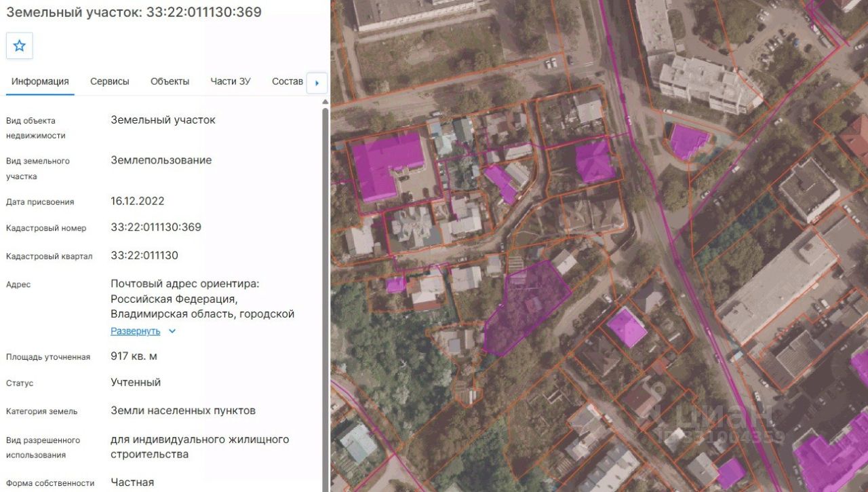Click the Статус label
Screen dimensions: 868x492
click(x=20, y=383)
